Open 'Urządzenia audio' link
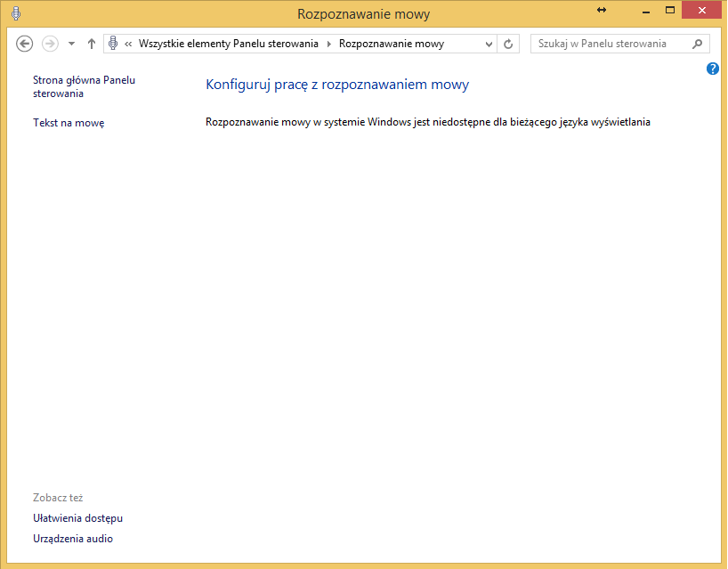728x569 pixels. tap(73, 539)
